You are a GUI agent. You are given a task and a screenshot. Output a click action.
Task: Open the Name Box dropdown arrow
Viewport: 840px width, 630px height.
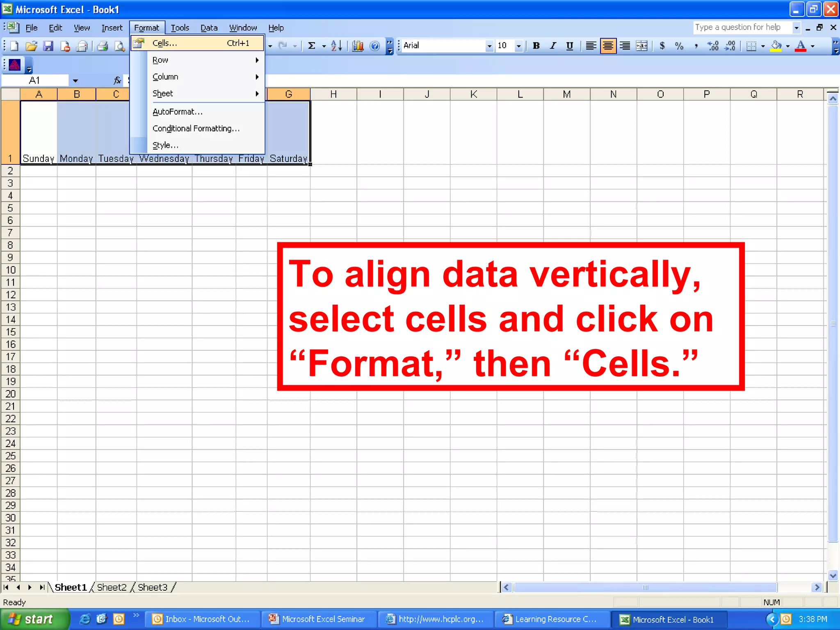pyautogui.click(x=75, y=80)
